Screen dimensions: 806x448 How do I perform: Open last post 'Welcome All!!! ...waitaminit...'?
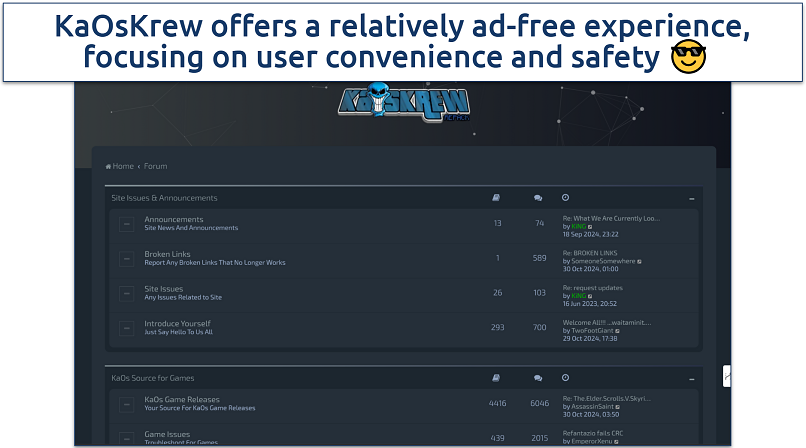607,323
